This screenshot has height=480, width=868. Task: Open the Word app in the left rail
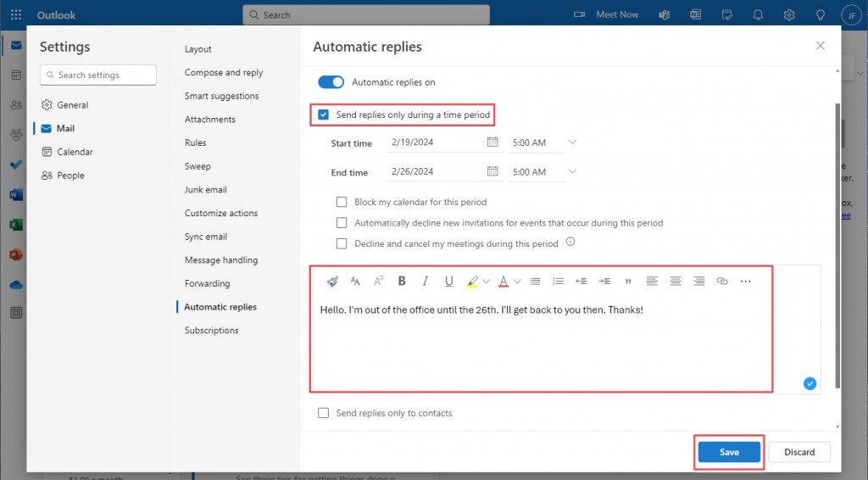click(16, 194)
